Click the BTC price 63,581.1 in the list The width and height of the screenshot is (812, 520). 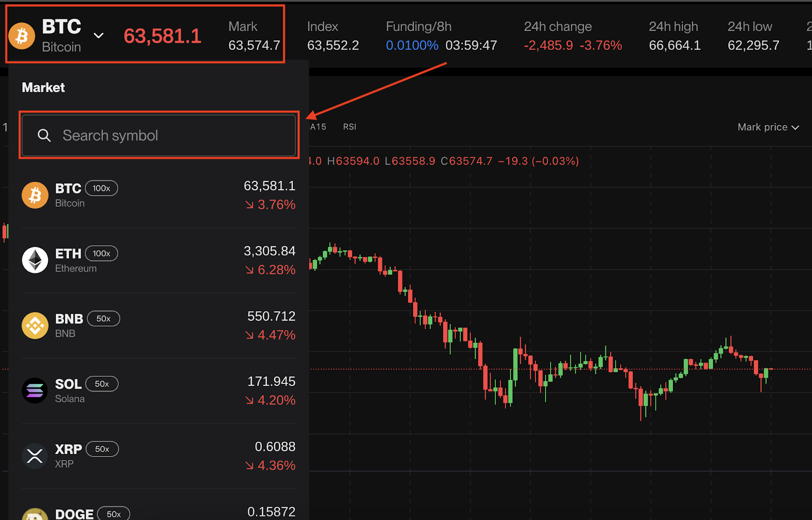tap(269, 186)
